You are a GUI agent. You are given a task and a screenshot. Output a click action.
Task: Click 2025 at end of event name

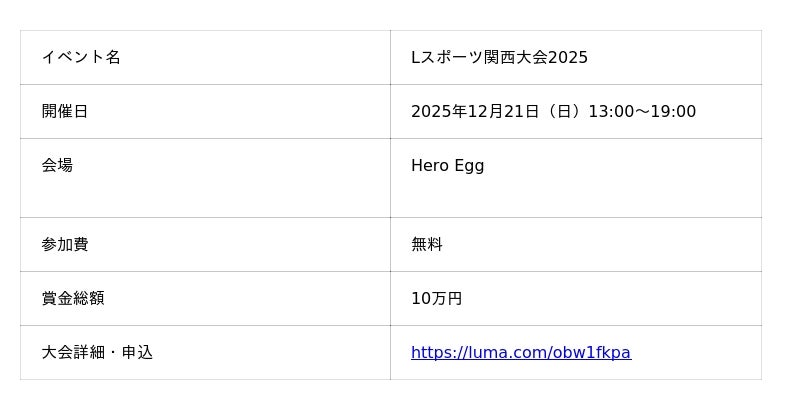(568, 58)
